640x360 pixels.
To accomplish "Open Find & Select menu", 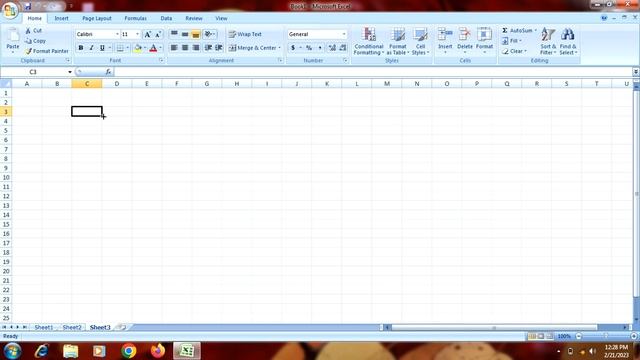I will pos(568,41).
